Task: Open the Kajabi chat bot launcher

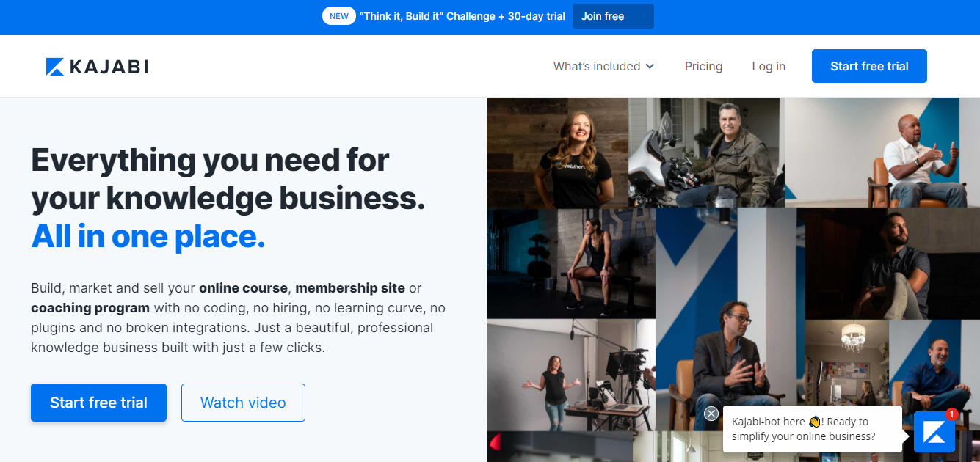Action: (x=934, y=432)
